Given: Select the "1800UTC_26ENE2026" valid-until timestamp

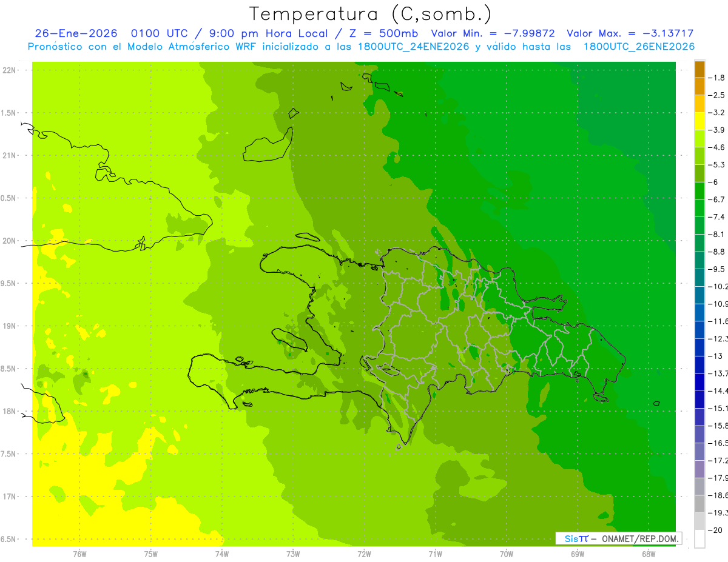Looking at the screenshot, I should pos(638,47).
